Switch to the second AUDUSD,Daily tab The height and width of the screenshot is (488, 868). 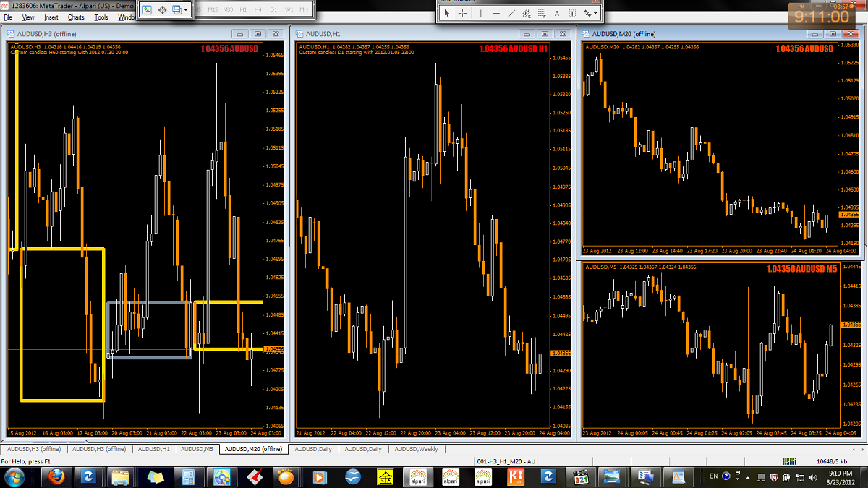(363, 449)
